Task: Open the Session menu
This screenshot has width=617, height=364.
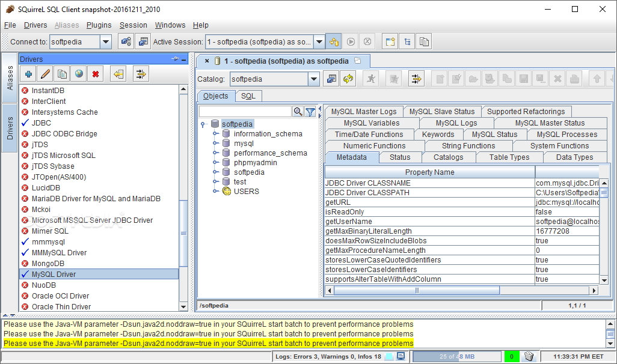Action: point(134,25)
